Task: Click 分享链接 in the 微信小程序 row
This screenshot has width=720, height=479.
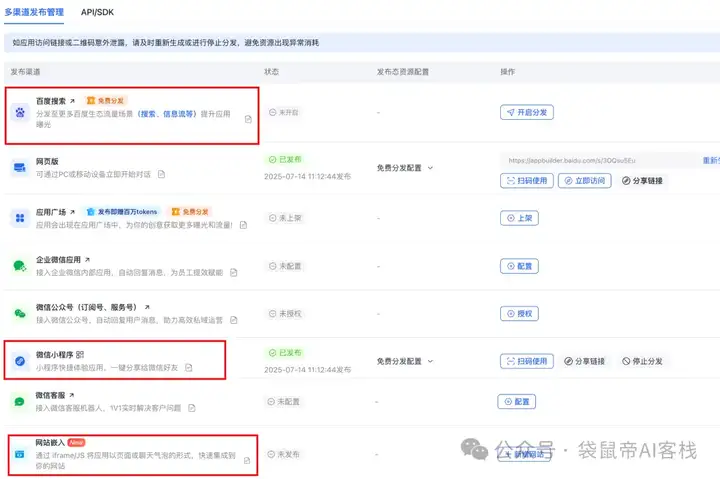Action: [x=585, y=361]
